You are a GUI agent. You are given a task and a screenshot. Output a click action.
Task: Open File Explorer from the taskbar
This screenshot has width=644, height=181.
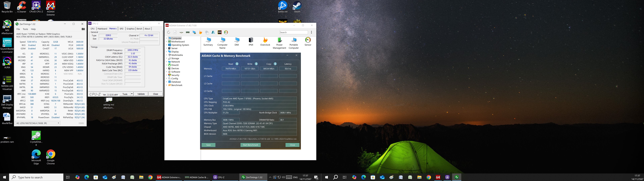pos(141,177)
